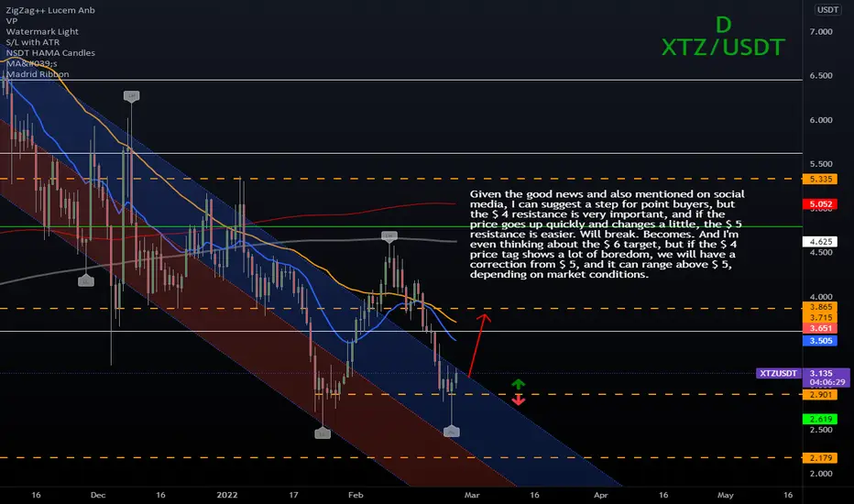This screenshot has width=854, height=504.
Task: Click the May date on time axis
Action: (726, 495)
